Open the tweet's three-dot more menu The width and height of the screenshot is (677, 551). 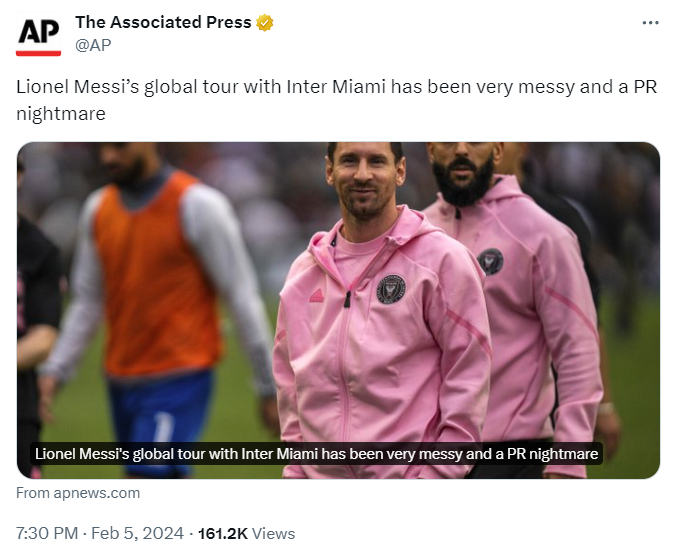pos(650,23)
